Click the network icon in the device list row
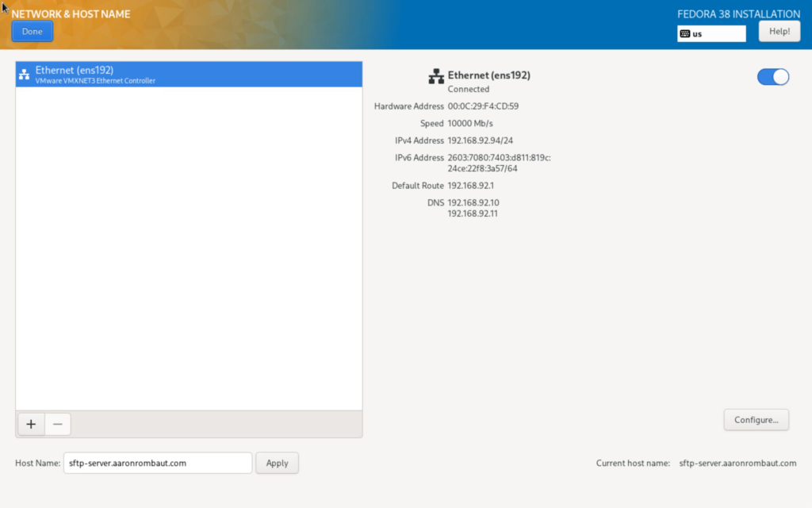This screenshot has height=508, width=812. pos(24,75)
